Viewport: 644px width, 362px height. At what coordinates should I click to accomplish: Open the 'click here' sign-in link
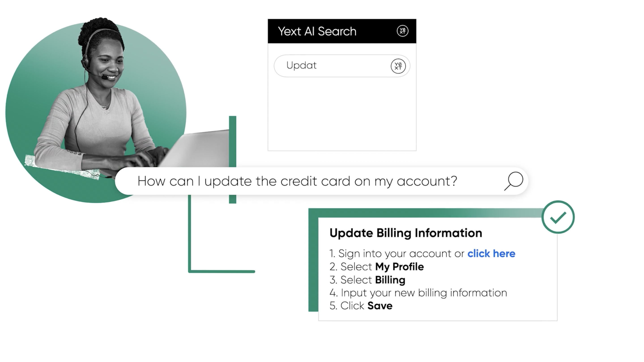[491, 253]
